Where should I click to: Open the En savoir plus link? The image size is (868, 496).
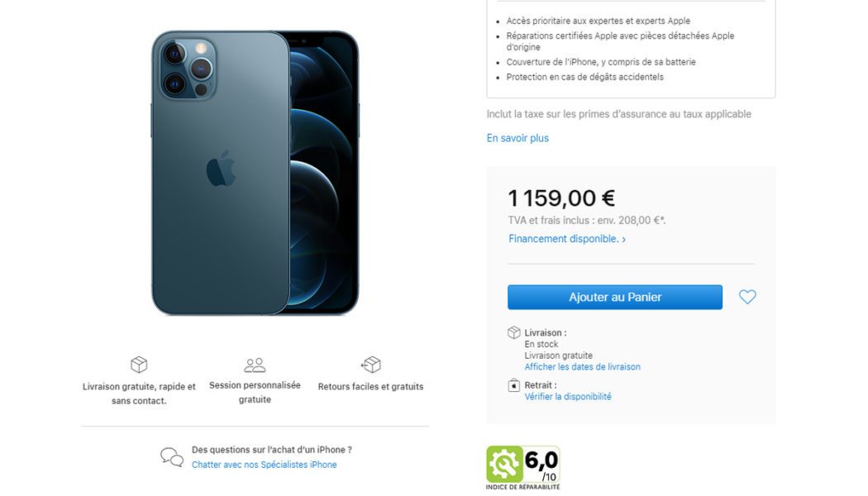[517, 138]
